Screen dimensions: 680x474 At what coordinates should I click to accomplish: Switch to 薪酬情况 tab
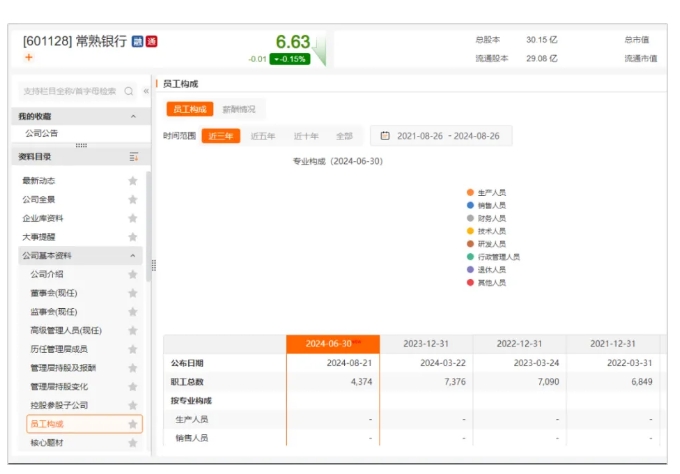239,109
